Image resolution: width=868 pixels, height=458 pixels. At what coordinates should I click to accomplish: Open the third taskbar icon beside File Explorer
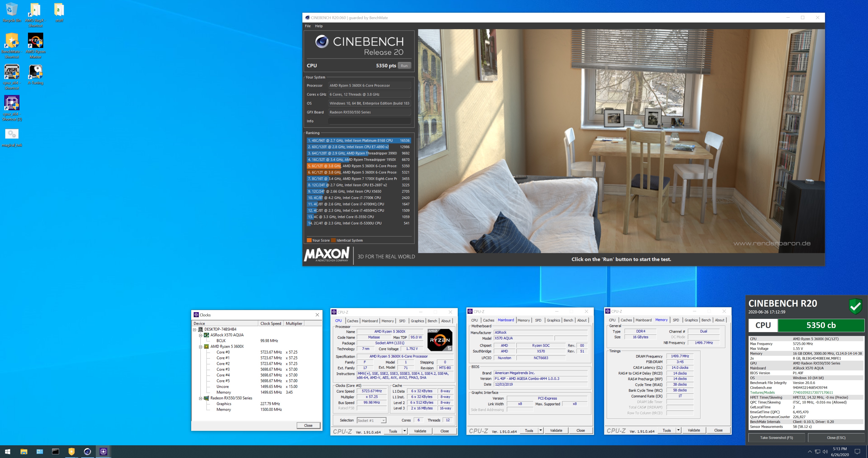pos(39,451)
